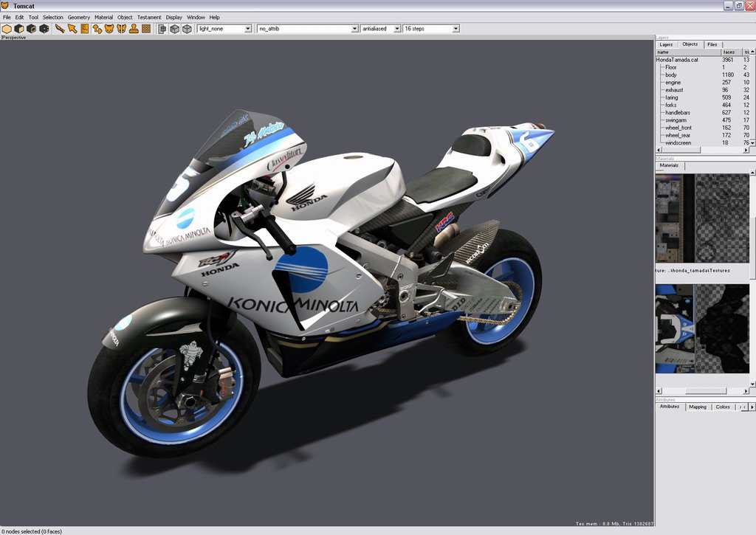
Task: Open the Material menu
Action: pyautogui.click(x=103, y=18)
